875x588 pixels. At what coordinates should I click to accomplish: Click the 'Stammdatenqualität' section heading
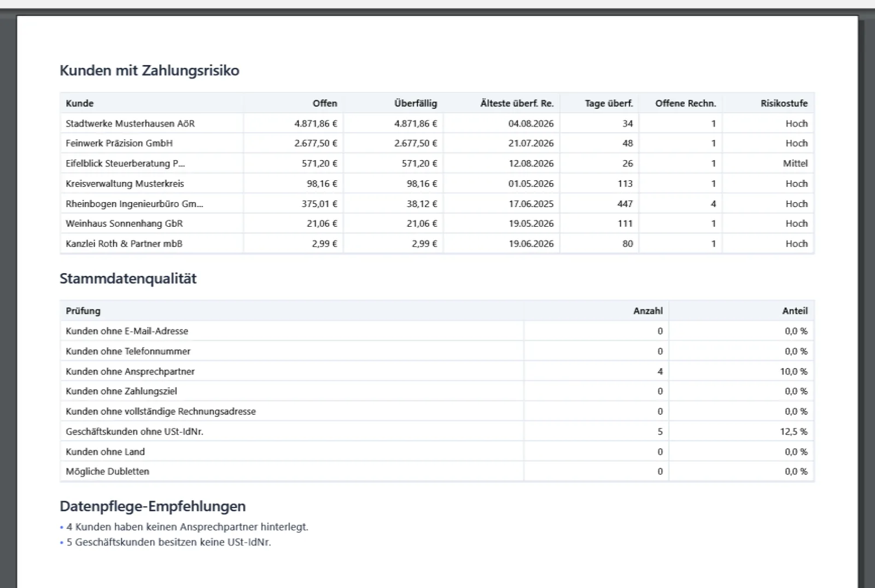128,279
